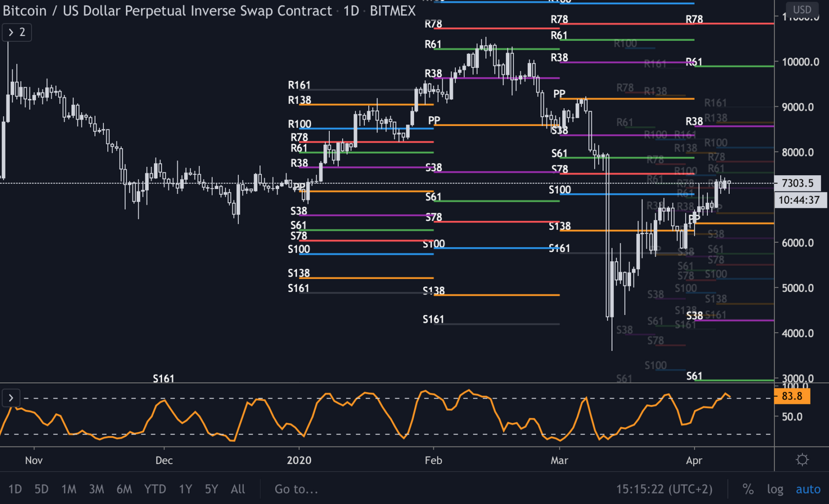Viewport: 829px width, 504px height.
Task: Toggle percent scale mode
Action: 748,489
